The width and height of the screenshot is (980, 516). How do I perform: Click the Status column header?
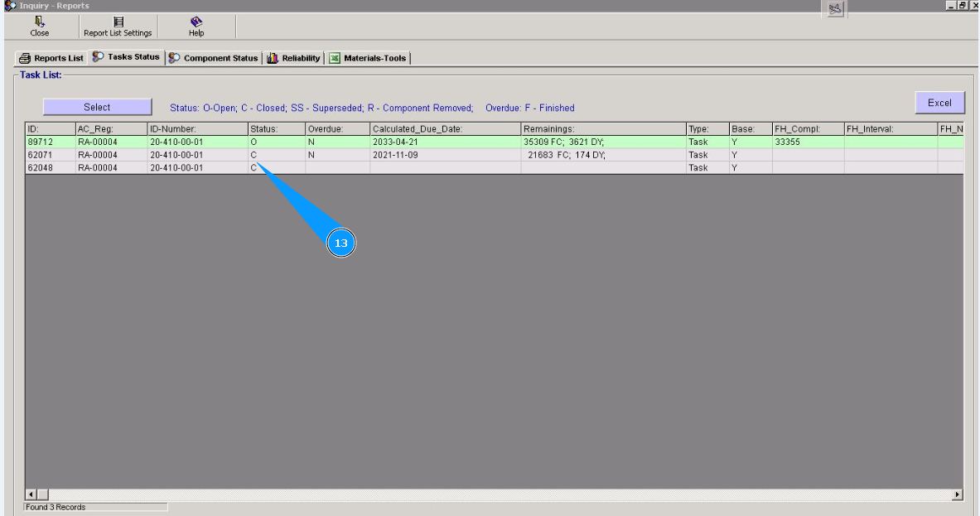277,128
